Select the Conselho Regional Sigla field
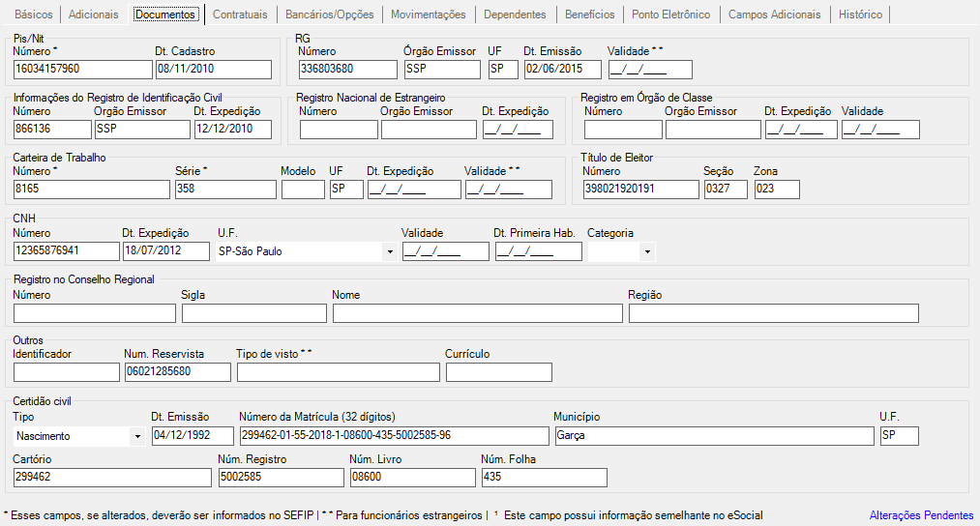Screen dimensions: 980x526 click(254, 313)
